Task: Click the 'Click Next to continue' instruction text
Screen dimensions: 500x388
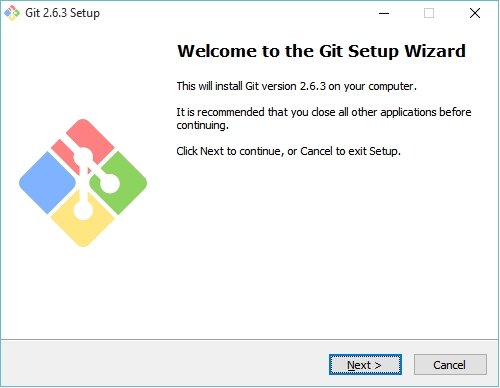Action: [288, 151]
